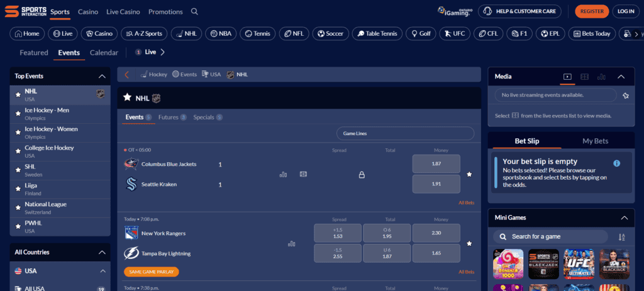Sort mini games alphabetically icon
Screen dimensions: 644x291
pyautogui.click(x=621, y=237)
